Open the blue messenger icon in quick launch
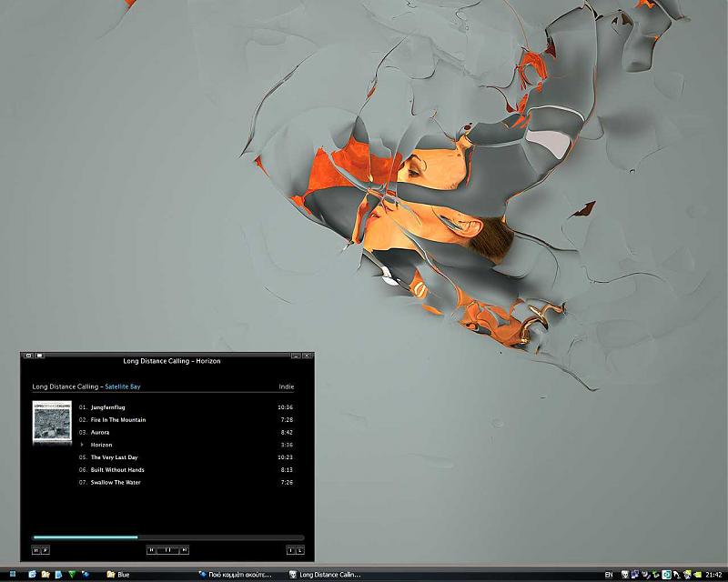This screenshot has height=582, width=728. [86, 575]
